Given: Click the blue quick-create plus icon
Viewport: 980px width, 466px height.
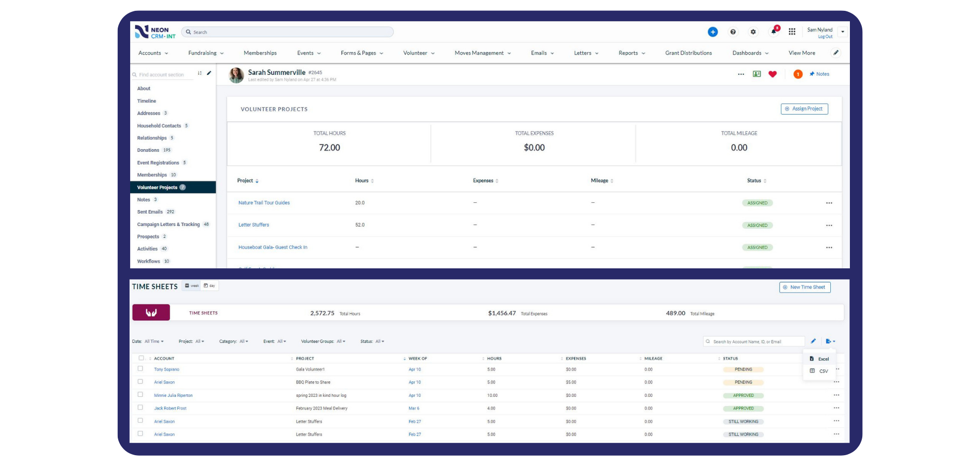Looking at the screenshot, I should 713,32.
